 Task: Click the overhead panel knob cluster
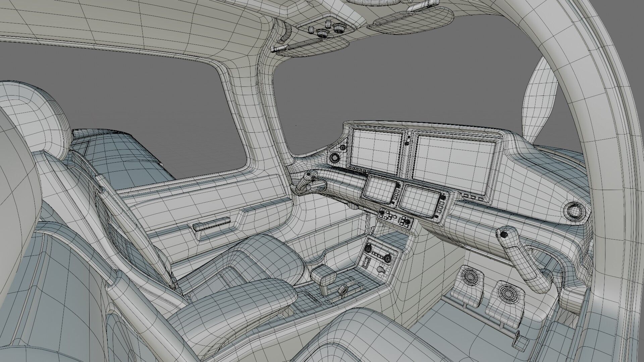[x=327, y=29]
